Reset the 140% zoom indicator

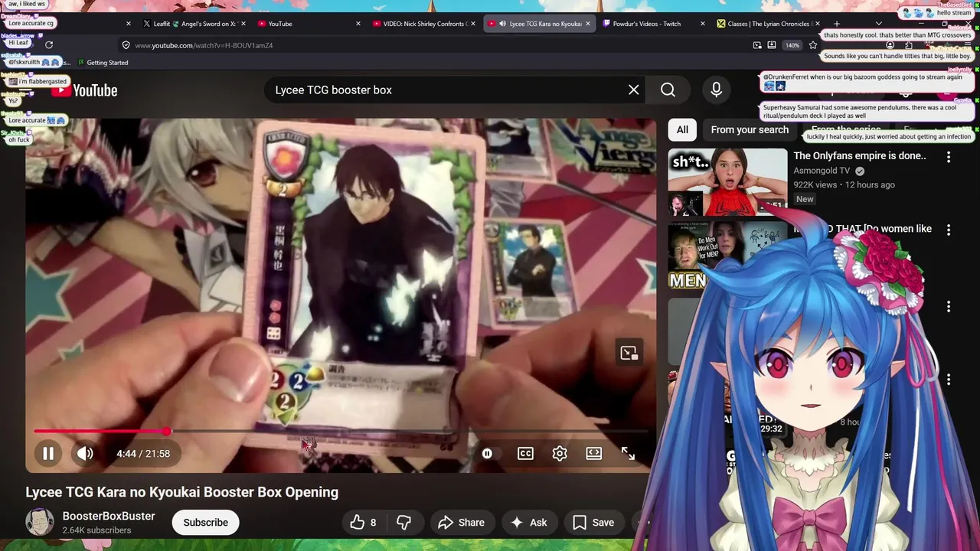coord(792,45)
